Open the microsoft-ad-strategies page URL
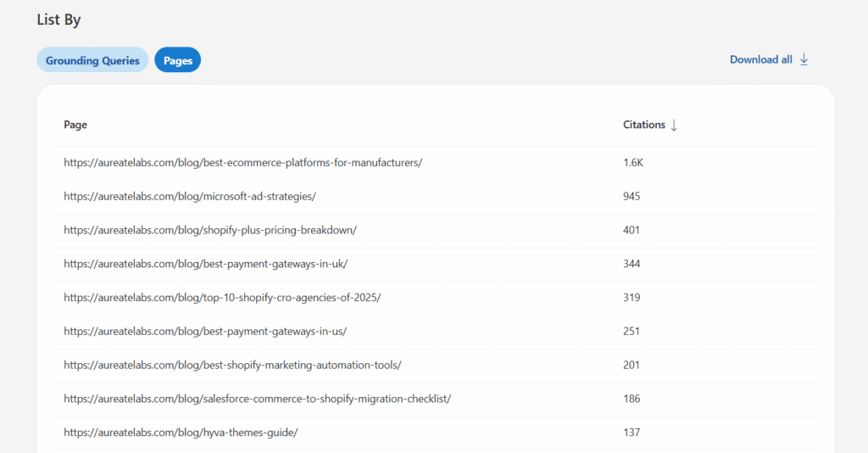Screen dimensions: 868x453 coord(190,196)
